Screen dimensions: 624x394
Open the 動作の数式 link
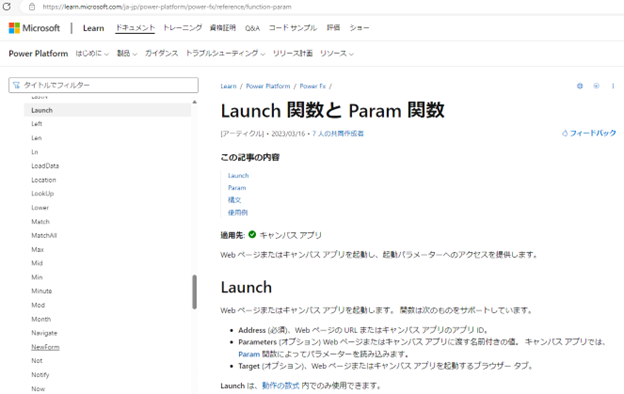281,386
